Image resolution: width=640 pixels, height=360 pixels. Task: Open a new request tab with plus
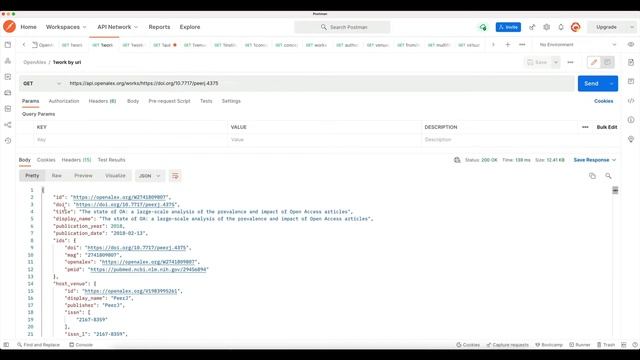coord(507,44)
